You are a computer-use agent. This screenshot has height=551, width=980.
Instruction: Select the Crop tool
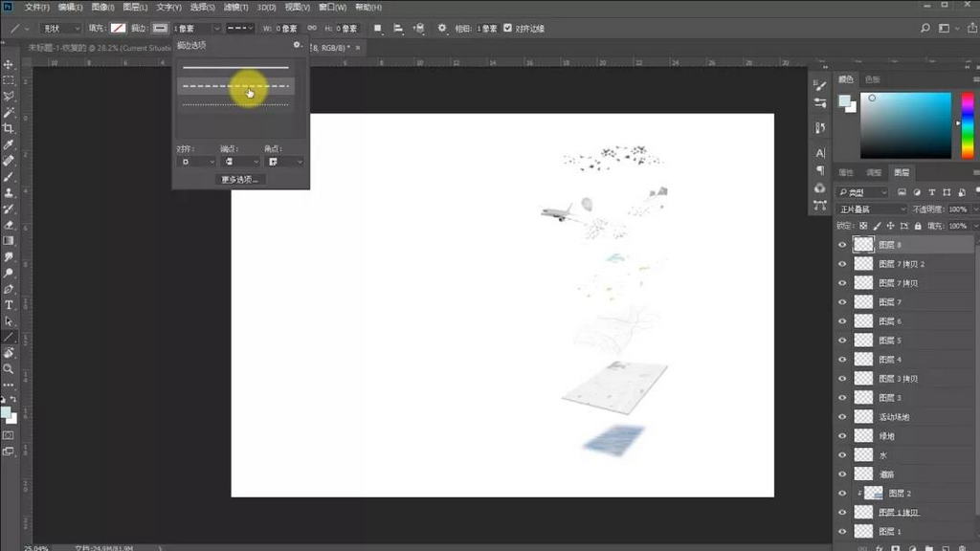tap(9, 128)
